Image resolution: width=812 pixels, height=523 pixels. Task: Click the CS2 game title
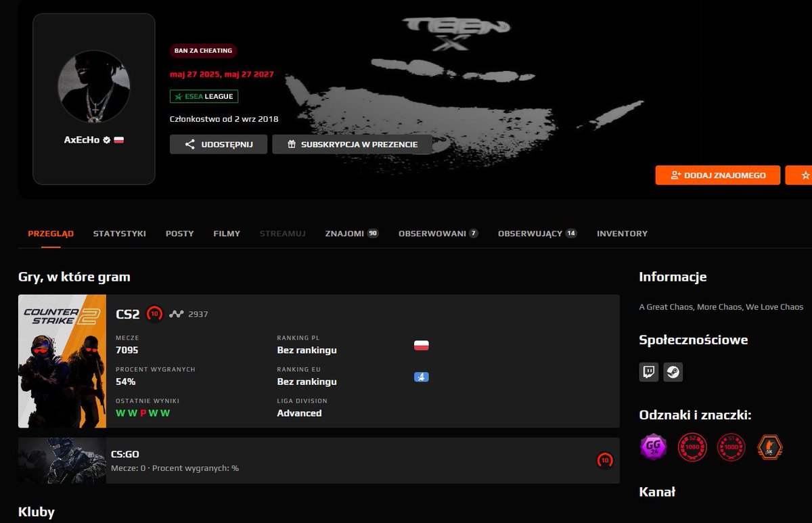128,314
